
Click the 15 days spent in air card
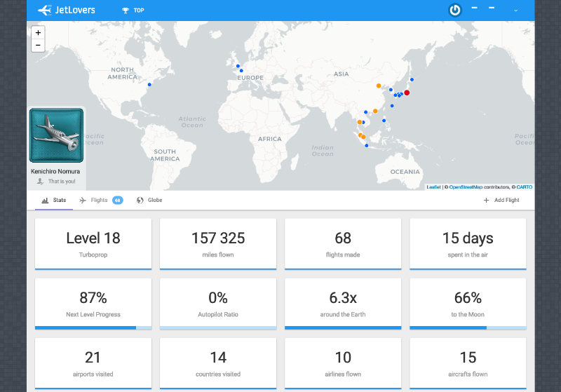click(x=468, y=244)
